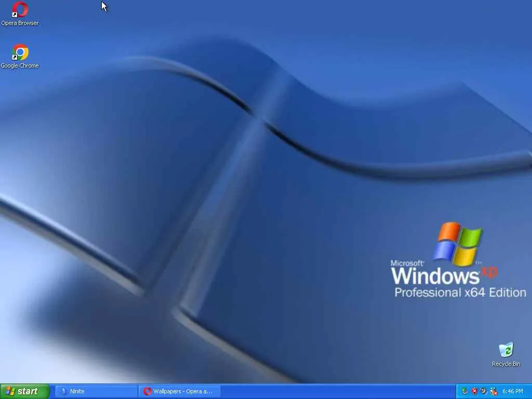Click the speaker volume tray icon
The height and width of the screenshot is (399, 532).
(484, 391)
